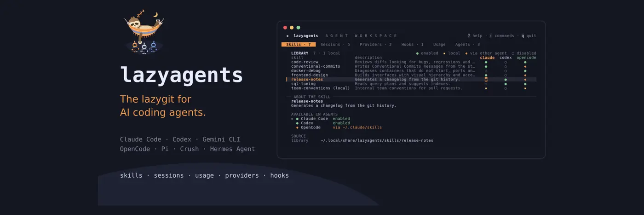
Task: Click the q quit shortcut
Action: coord(529,36)
